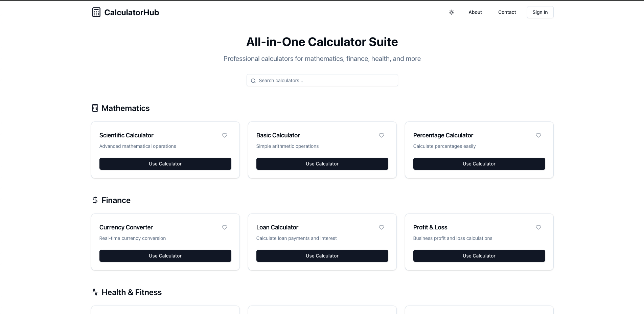Click the Sign In button
The height and width of the screenshot is (314, 644).
540,12
